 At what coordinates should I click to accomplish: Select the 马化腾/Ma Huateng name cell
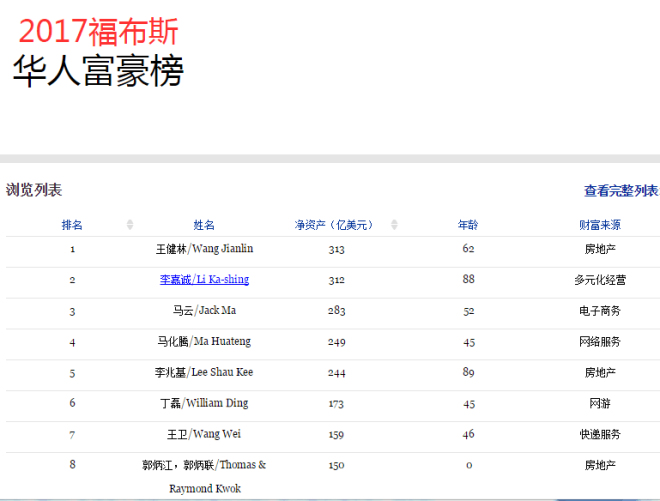point(205,341)
